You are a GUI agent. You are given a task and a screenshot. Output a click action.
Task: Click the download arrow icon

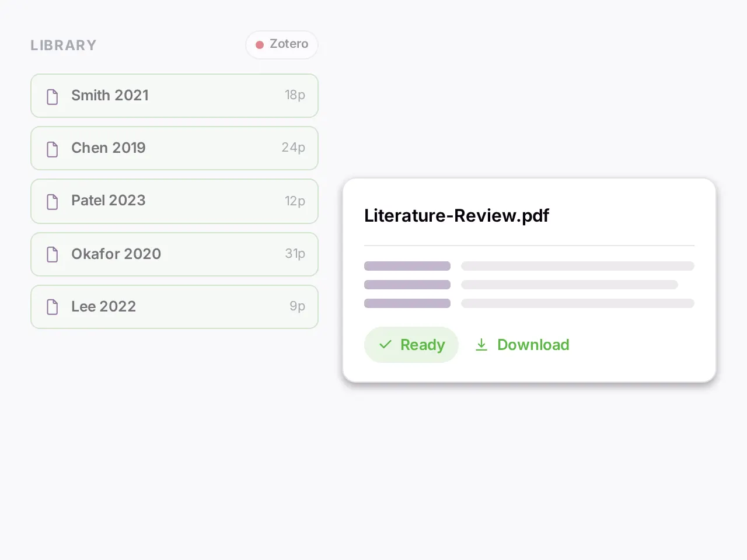click(481, 345)
